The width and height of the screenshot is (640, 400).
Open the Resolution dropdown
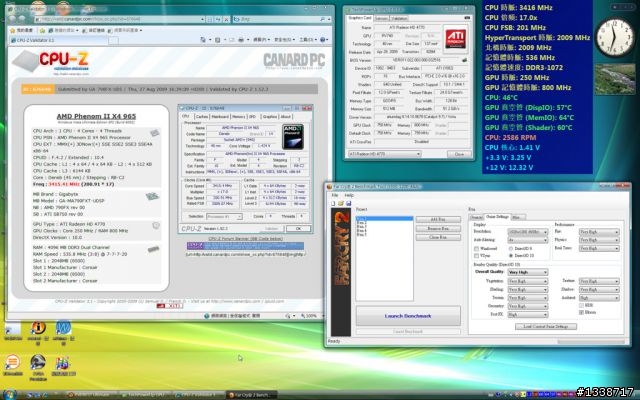pyautogui.click(x=527, y=232)
